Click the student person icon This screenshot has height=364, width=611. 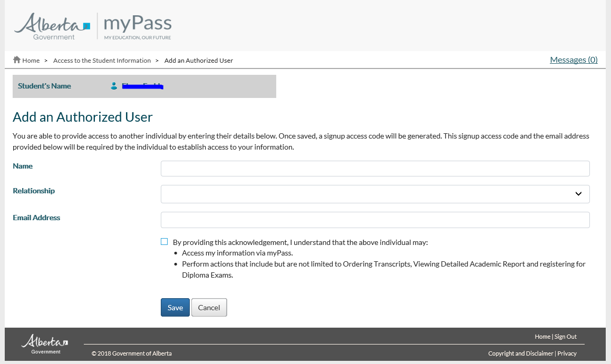(x=114, y=86)
